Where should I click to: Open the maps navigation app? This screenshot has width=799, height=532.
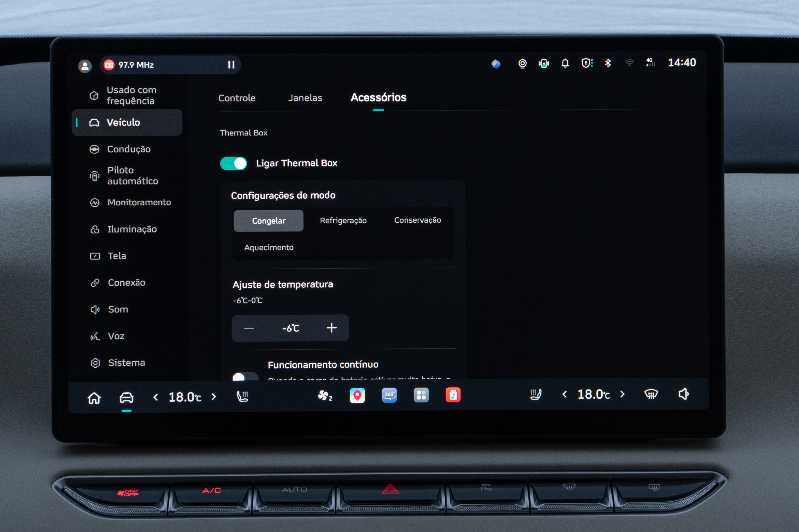(x=357, y=395)
